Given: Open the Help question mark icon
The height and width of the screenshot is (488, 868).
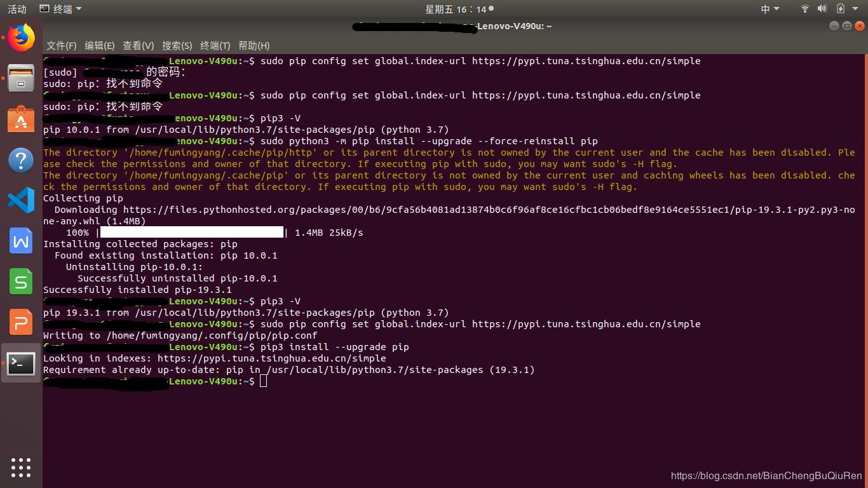Looking at the screenshot, I should 21,159.
